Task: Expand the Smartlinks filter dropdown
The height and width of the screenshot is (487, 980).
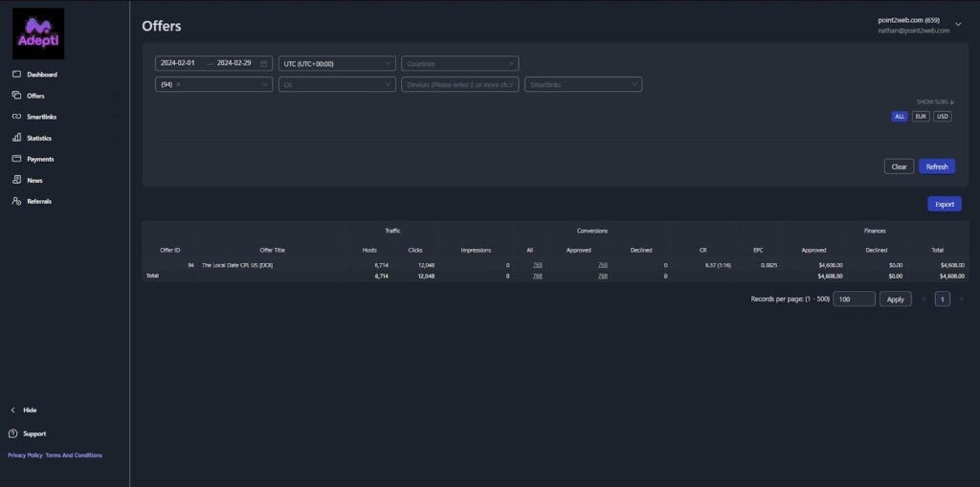Action: point(583,85)
